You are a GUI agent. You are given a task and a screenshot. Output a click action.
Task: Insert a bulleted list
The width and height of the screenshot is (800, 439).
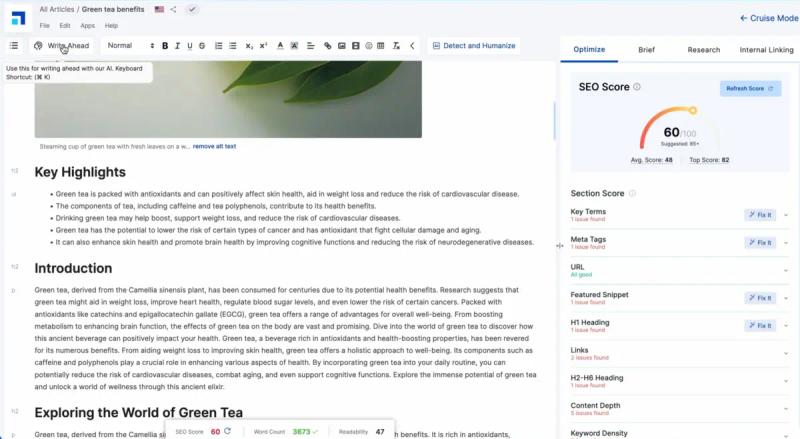tap(233, 45)
